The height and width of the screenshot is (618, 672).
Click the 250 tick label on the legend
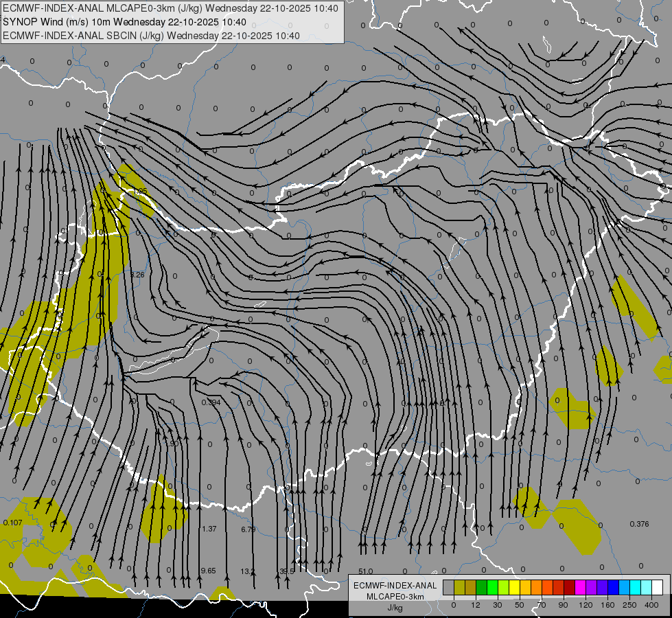pyautogui.click(x=629, y=605)
